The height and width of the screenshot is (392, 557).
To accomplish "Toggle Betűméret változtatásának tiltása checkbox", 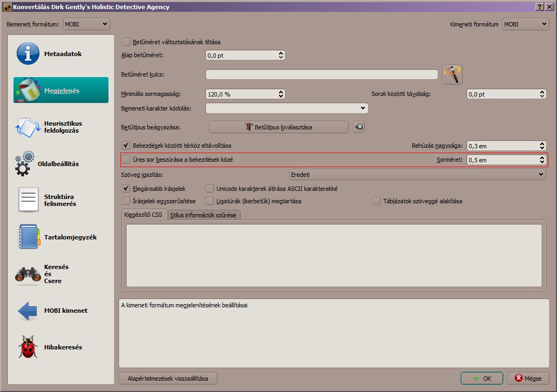I will point(126,42).
